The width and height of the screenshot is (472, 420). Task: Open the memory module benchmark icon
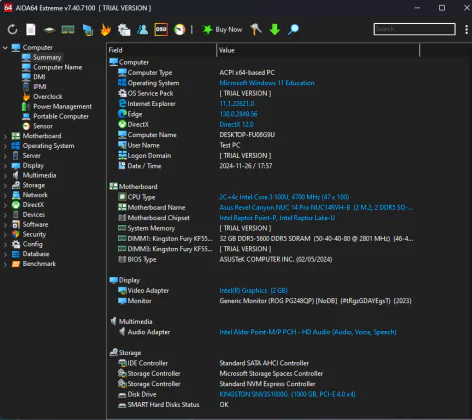coord(68,30)
